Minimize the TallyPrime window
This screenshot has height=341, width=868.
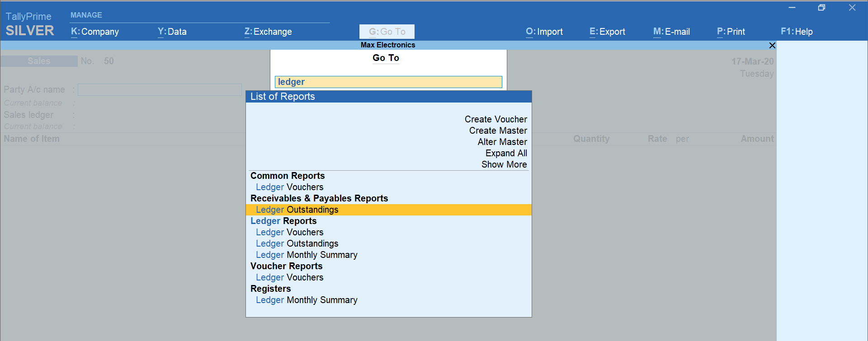click(792, 8)
